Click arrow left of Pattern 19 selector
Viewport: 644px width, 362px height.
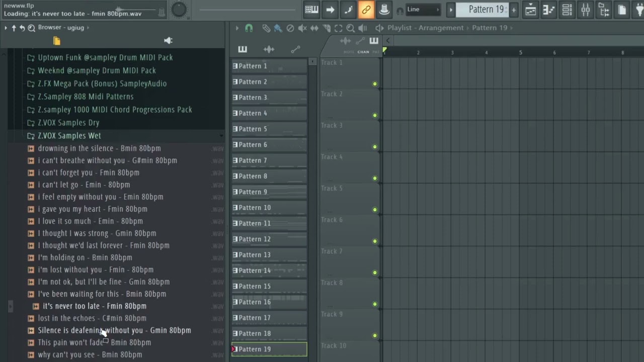coord(451,10)
